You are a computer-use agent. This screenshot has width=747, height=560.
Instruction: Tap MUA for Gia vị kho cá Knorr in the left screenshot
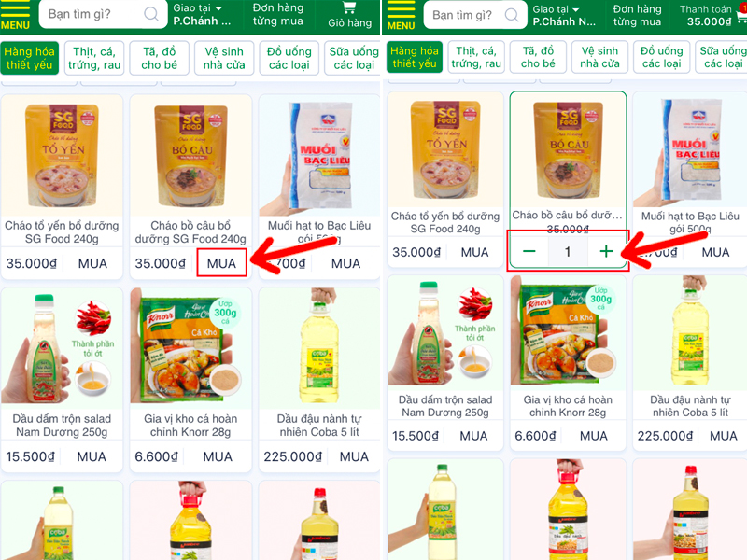click(218, 456)
